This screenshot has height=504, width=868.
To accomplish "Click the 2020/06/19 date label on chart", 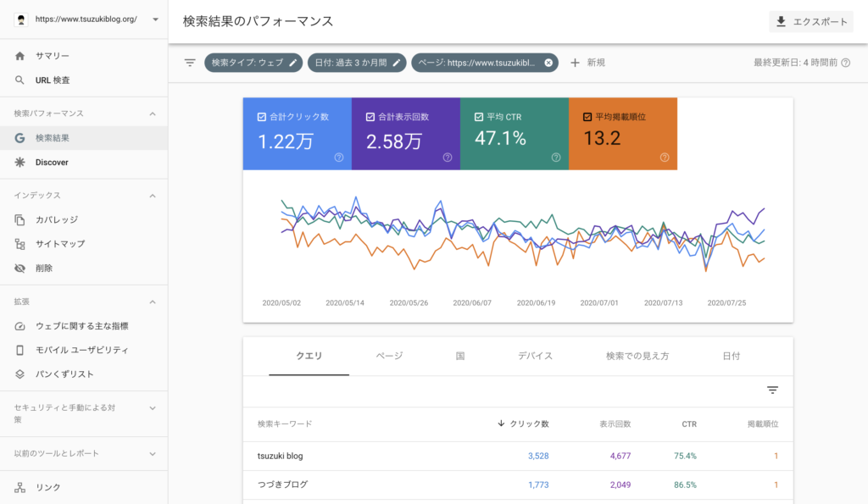I will 536,302.
